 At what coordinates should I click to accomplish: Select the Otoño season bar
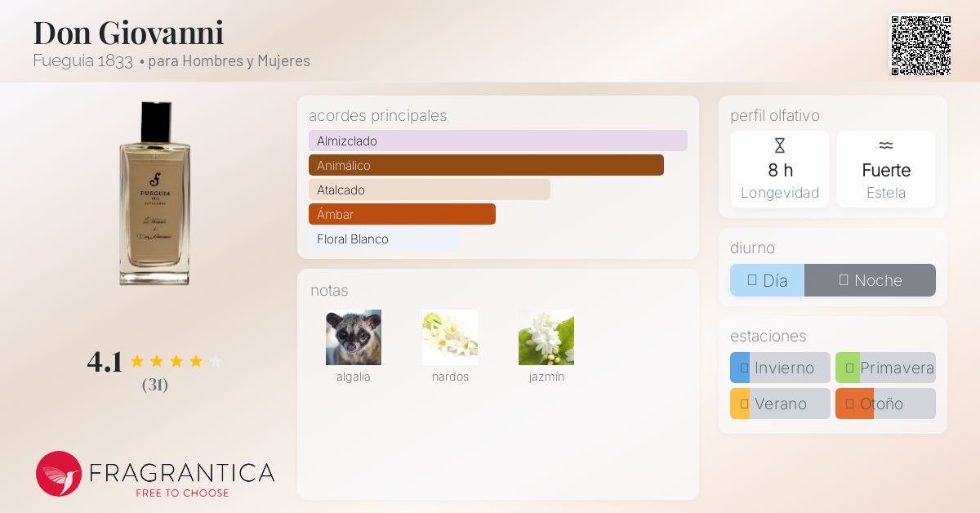[x=885, y=404]
